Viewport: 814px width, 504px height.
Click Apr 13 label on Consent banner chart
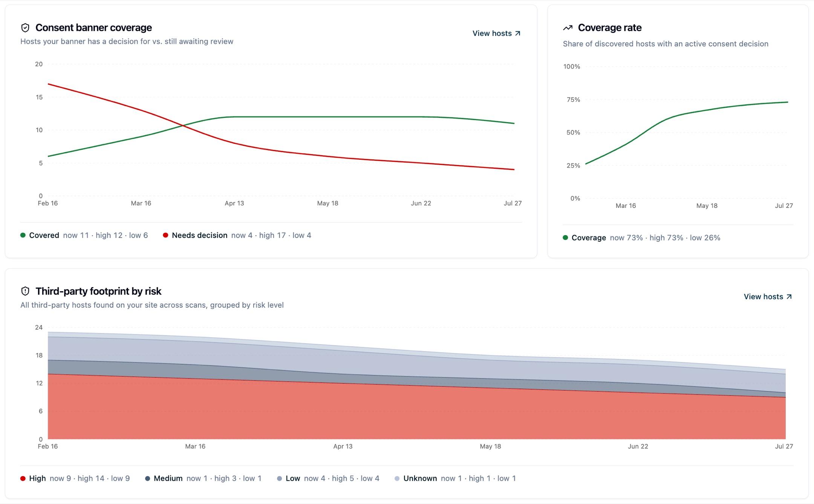234,203
